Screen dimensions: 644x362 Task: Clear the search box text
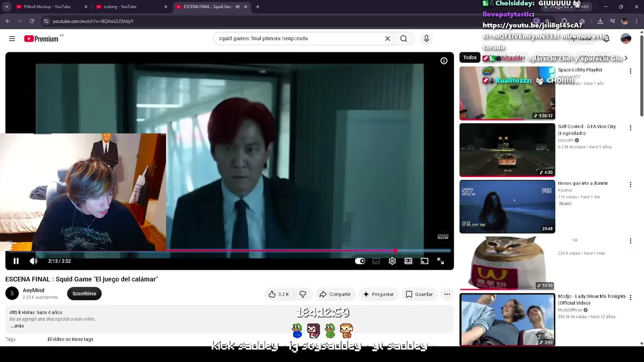click(387, 38)
